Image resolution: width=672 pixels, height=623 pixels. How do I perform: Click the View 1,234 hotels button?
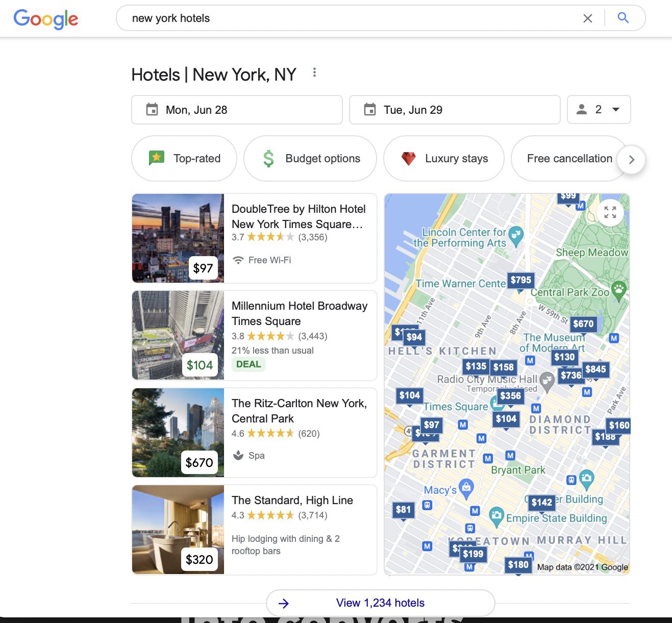point(381,603)
